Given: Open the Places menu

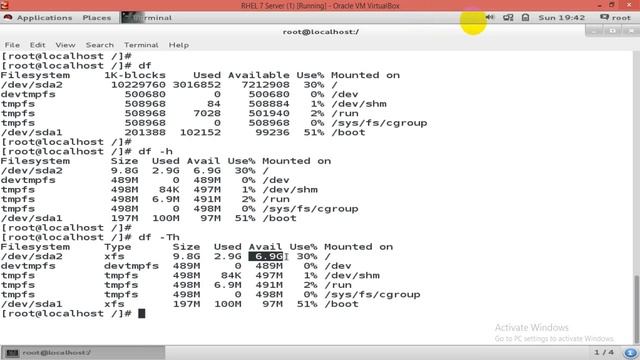Looking at the screenshot, I should tap(97, 18).
